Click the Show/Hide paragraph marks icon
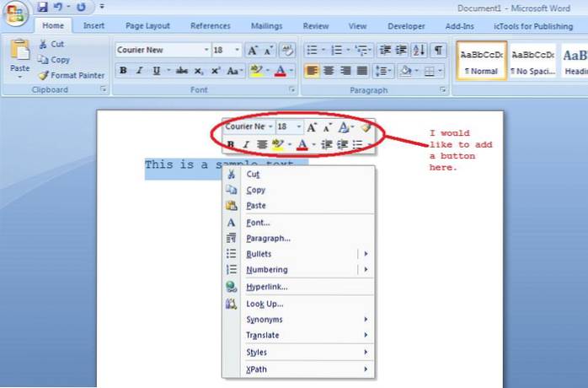This screenshot has width=588, height=388. [x=438, y=51]
